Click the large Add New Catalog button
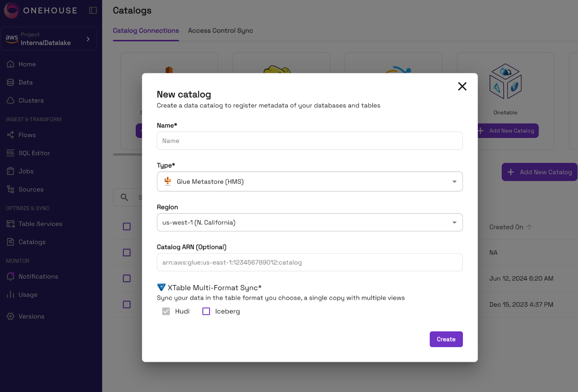 (x=539, y=172)
